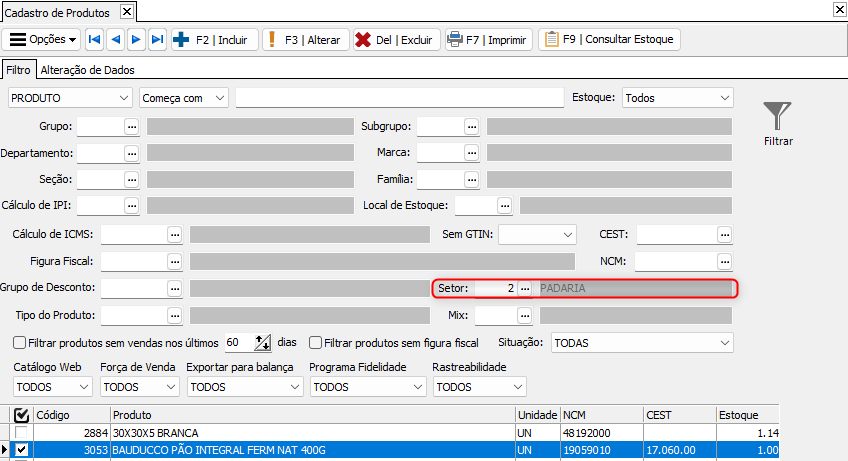Viewport: 848px width, 461px height.
Task: Click F7 Imprimir printer button
Action: click(487, 40)
